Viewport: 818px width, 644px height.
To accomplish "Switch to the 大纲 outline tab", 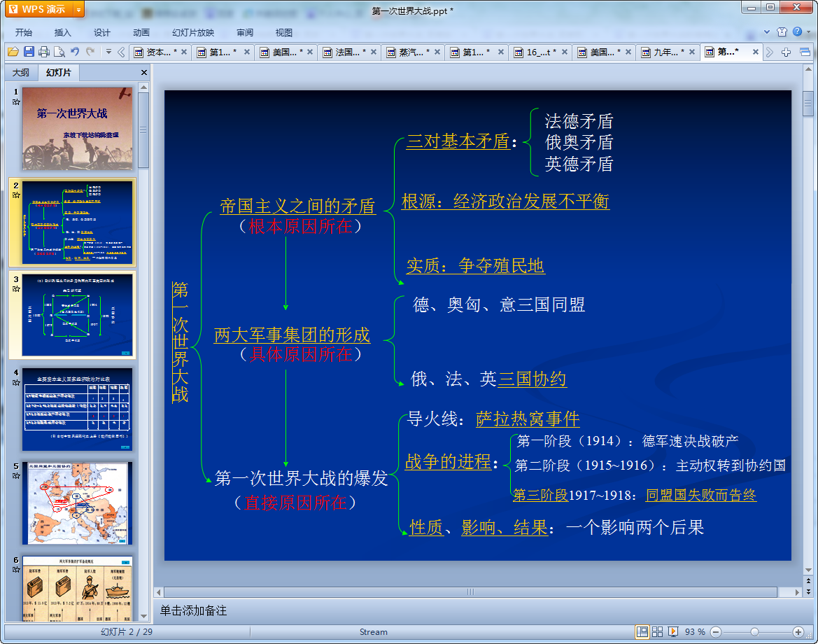I will (x=21, y=73).
